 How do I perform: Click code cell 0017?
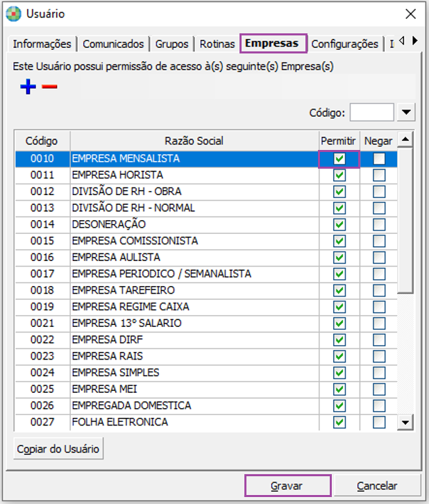pos(42,274)
